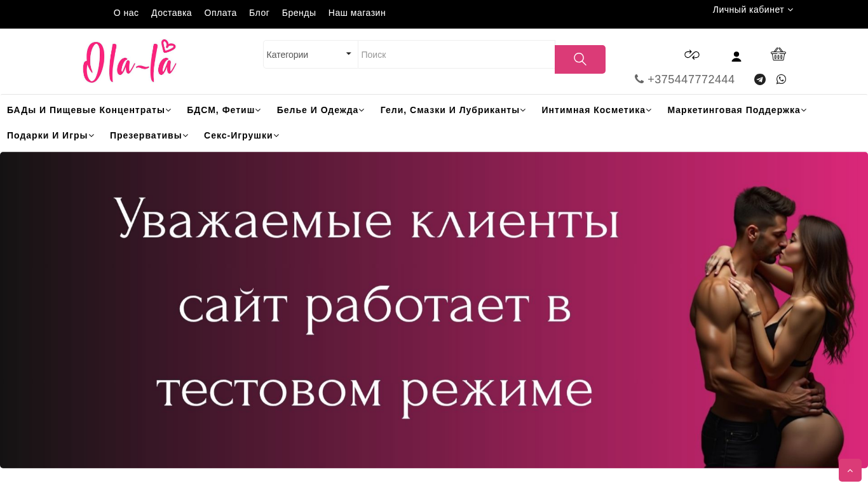
Task: Expand БАДы и Пищевые Концентраты menu
Action: click(x=89, y=110)
